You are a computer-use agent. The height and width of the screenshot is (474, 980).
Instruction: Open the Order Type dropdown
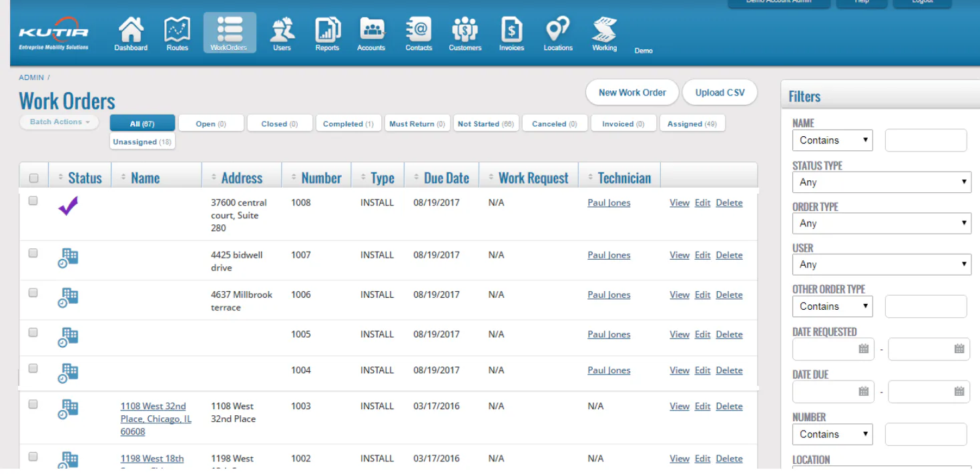point(881,223)
